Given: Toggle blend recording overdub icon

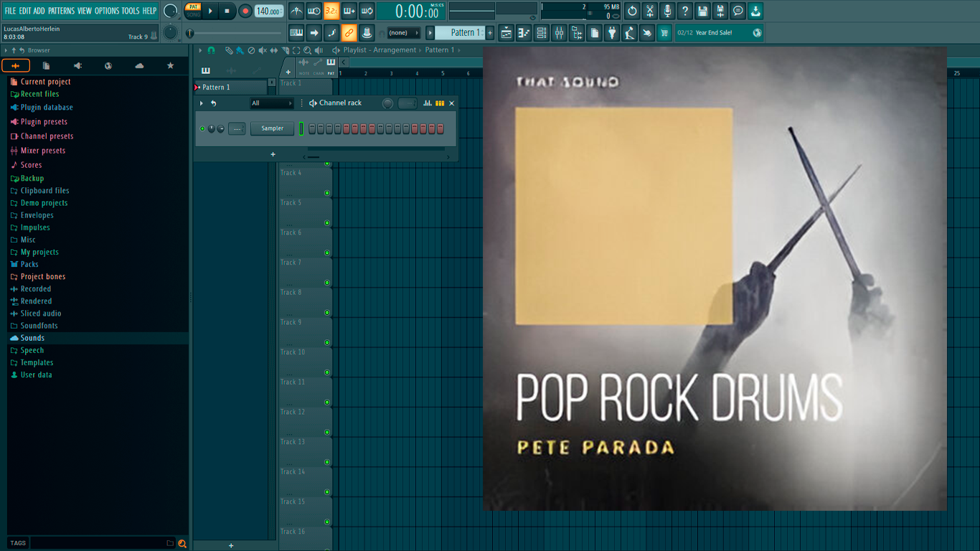Looking at the screenshot, I should click(x=349, y=11).
